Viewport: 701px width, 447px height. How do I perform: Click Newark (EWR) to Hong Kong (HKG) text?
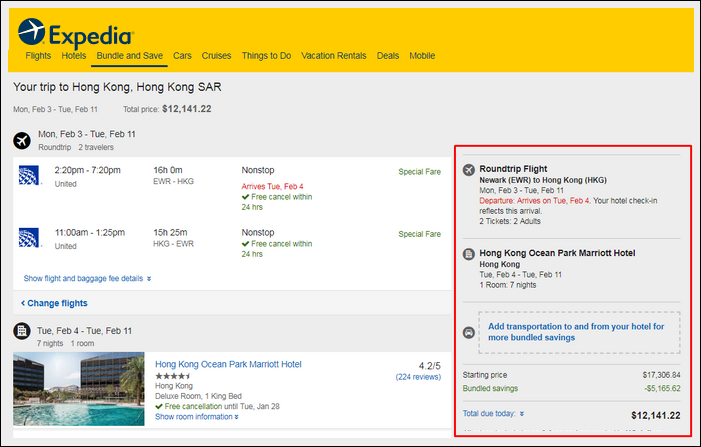543,180
